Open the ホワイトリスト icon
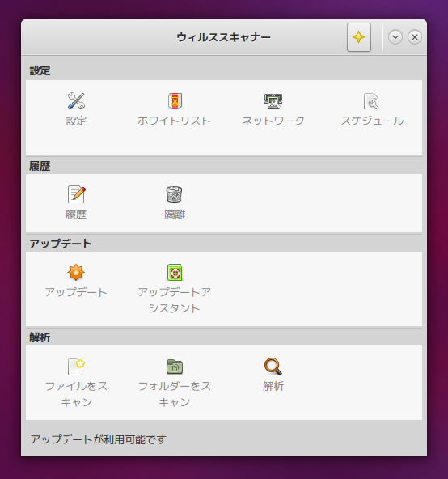Viewport: 448px width, 479px height. [x=175, y=101]
